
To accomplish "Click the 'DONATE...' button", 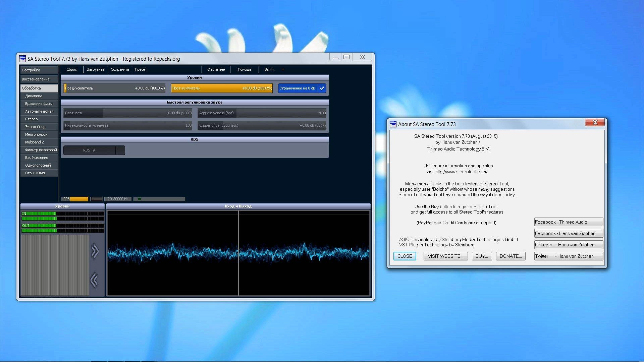I will [x=511, y=256].
